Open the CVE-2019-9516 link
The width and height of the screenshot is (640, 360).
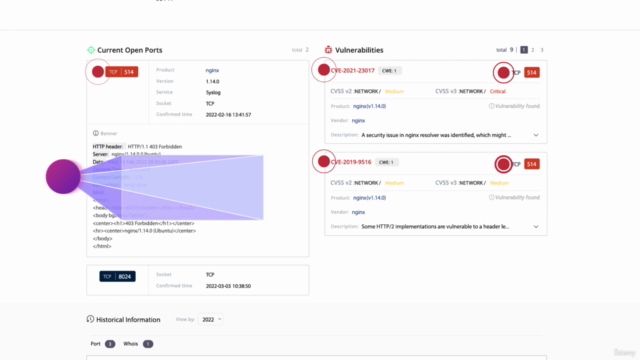click(x=351, y=162)
